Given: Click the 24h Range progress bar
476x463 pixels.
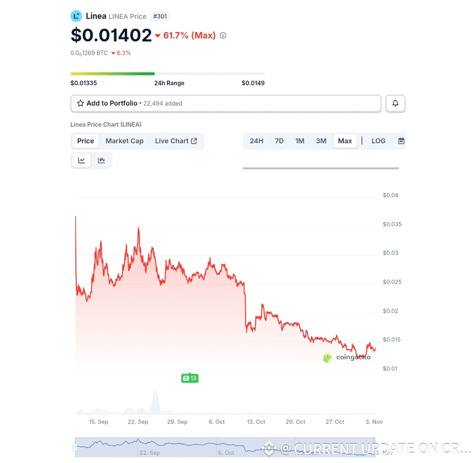Looking at the screenshot, I should coord(167,74).
